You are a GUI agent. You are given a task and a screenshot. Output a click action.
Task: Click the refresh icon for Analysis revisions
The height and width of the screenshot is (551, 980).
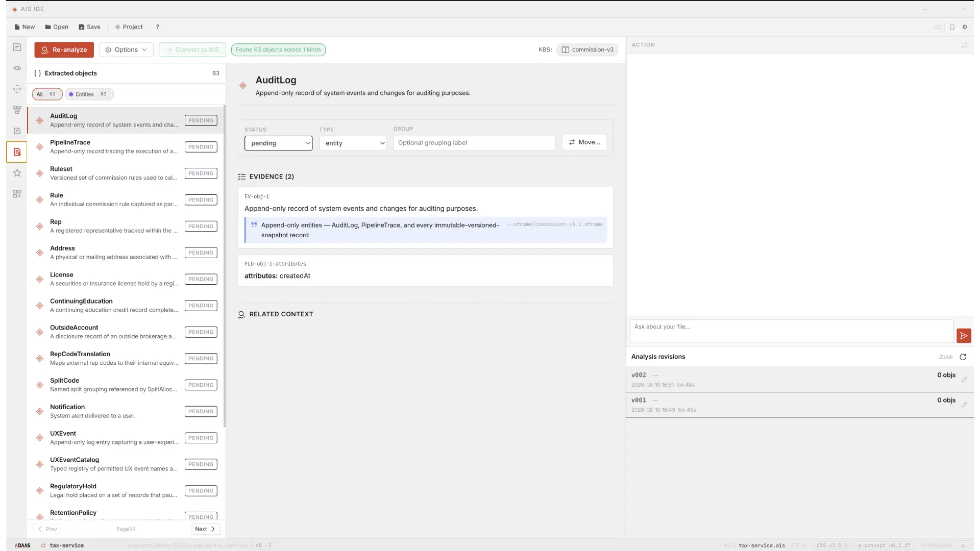[x=963, y=357]
